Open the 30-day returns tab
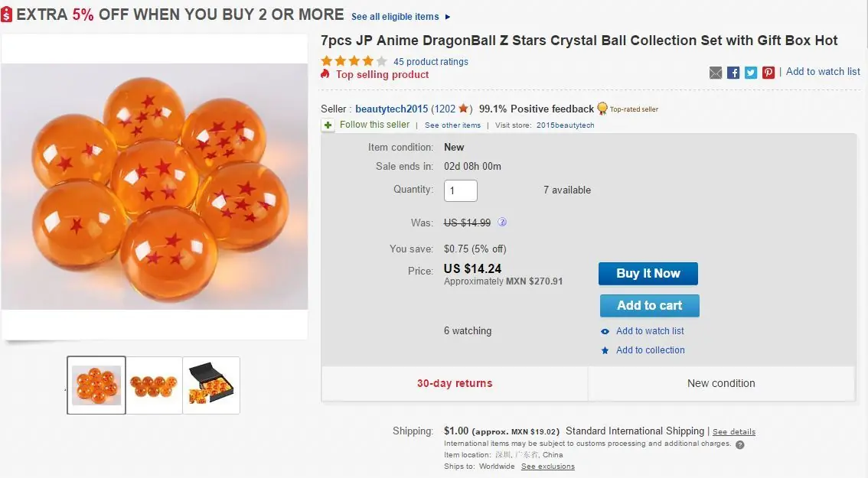The width and height of the screenshot is (868, 478). click(x=454, y=383)
